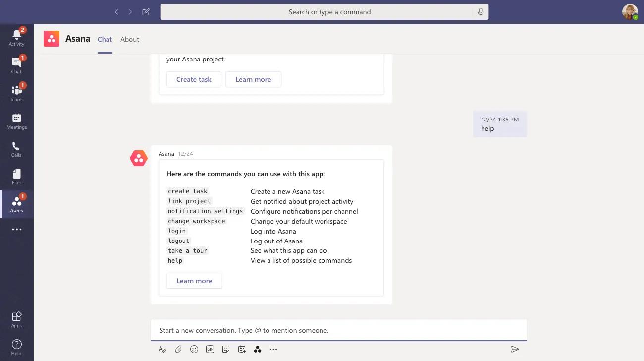Click the Format text icon below message box
Image resolution: width=644 pixels, height=361 pixels.
162,350
